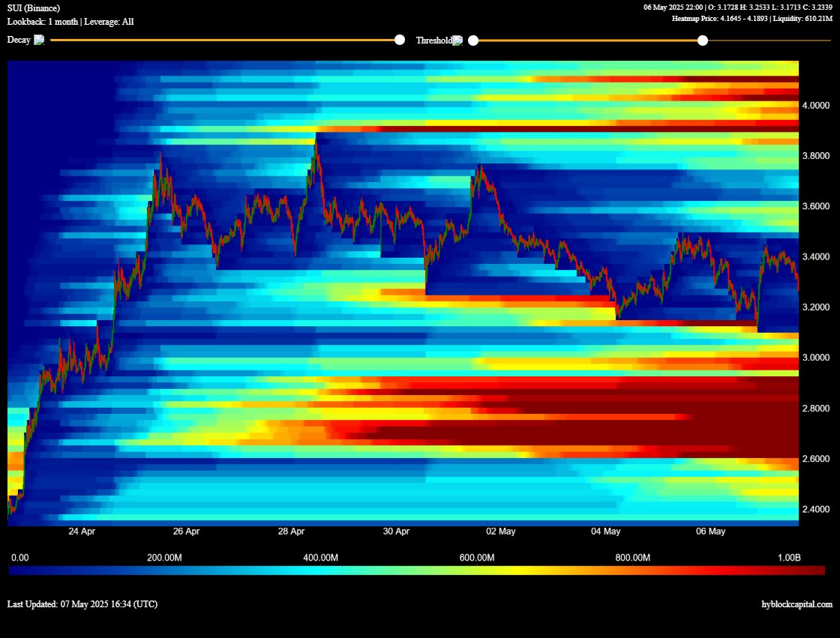This screenshot has width=840, height=638.
Task: Click the info icon next to Threshold
Action: pyautogui.click(x=457, y=40)
